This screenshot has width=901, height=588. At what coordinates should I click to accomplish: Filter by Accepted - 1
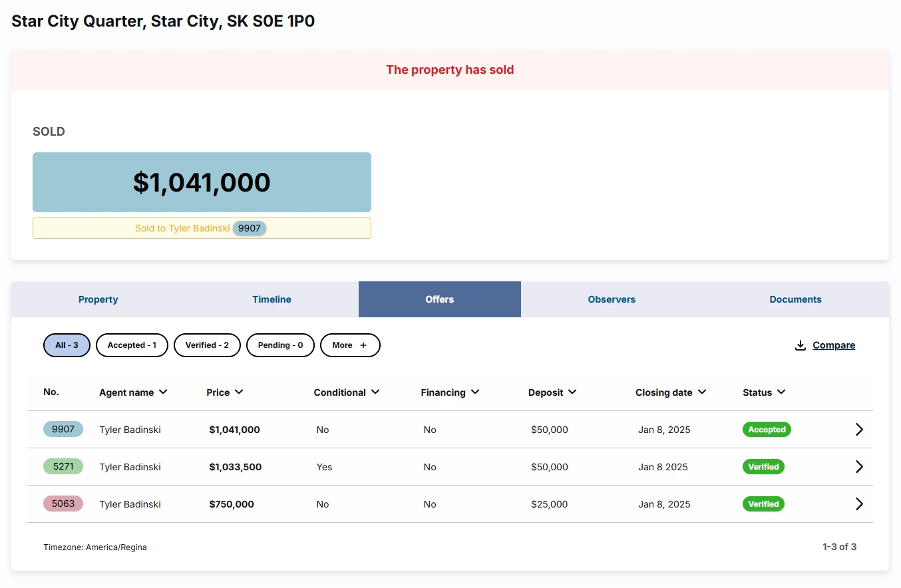click(x=132, y=345)
